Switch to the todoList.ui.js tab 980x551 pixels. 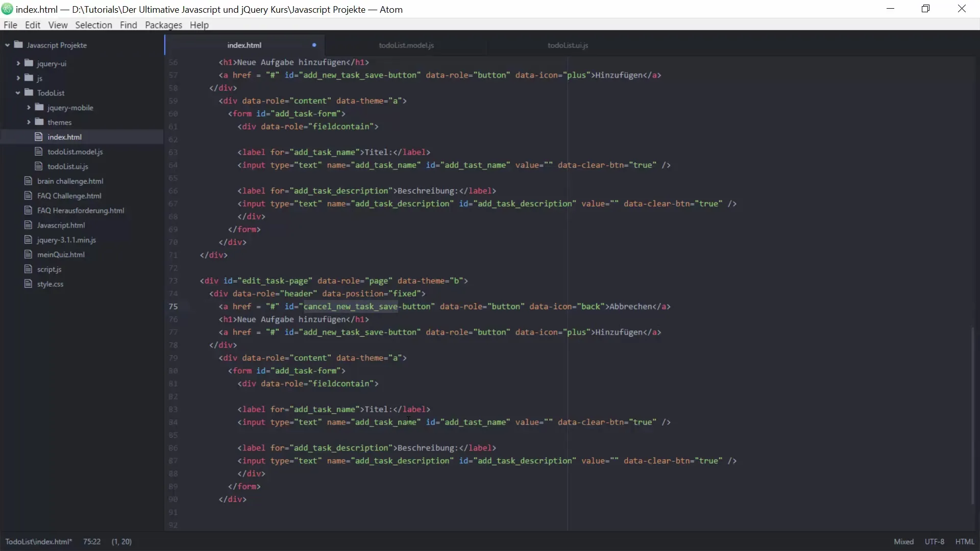(568, 45)
